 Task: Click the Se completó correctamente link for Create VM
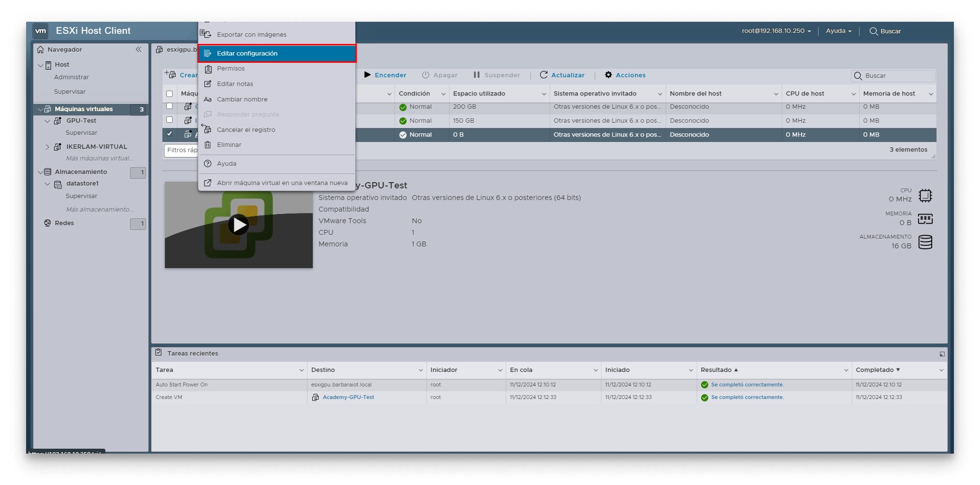click(747, 397)
